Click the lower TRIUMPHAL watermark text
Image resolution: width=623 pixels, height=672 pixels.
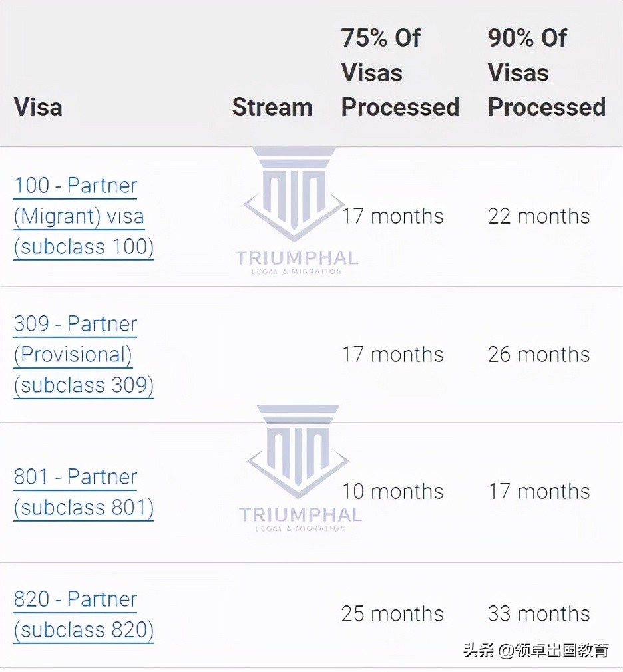coord(301,515)
